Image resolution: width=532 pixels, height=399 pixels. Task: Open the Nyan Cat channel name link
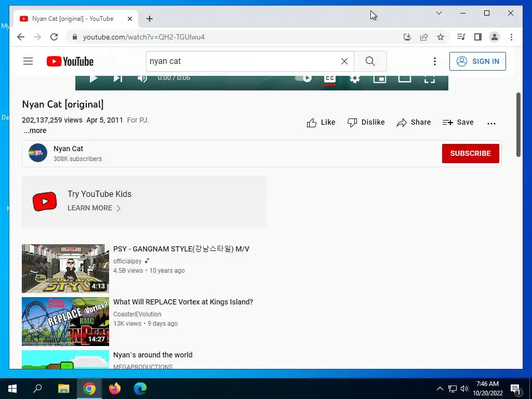(x=68, y=149)
